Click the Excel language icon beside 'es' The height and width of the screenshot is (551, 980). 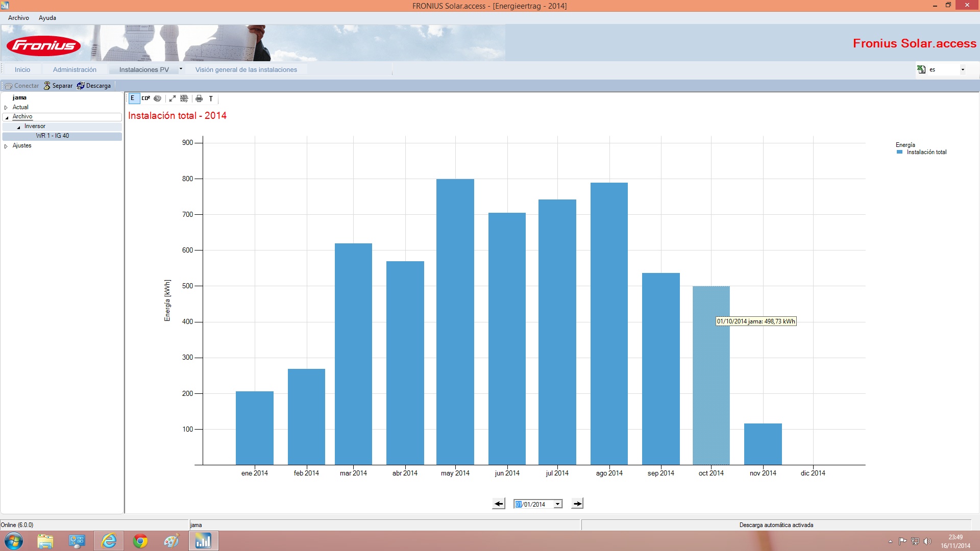pyautogui.click(x=921, y=69)
